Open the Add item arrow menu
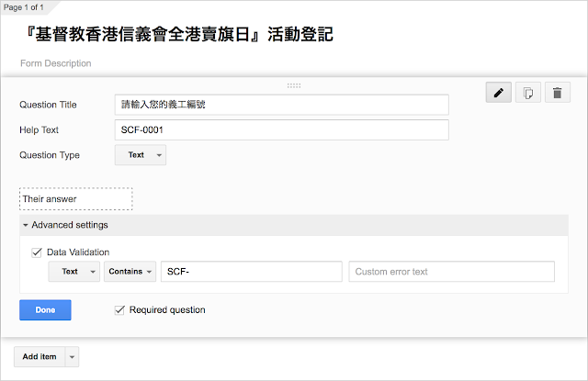588x381 pixels. (x=72, y=356)
